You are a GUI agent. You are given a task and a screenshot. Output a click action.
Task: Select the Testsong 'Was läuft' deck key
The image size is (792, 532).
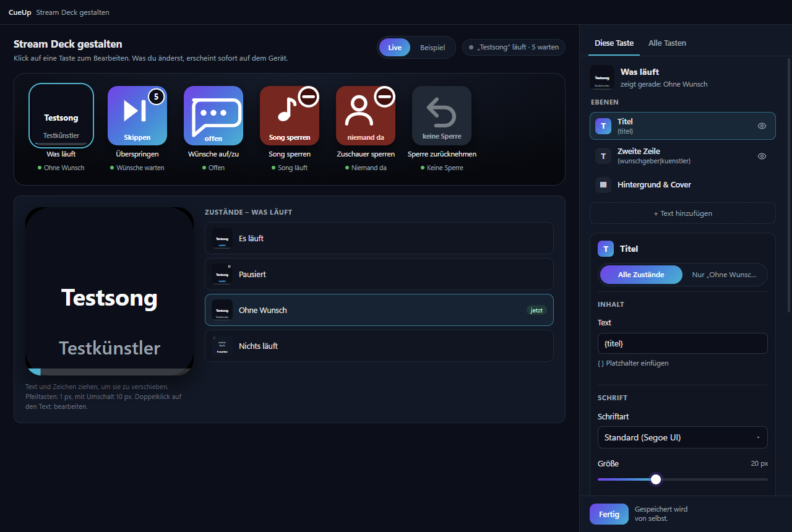point(61,116)
